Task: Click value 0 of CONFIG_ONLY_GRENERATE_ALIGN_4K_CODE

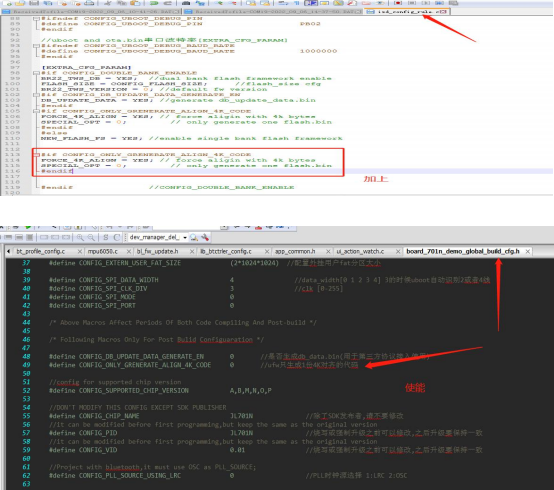Action: coord(232,365)
